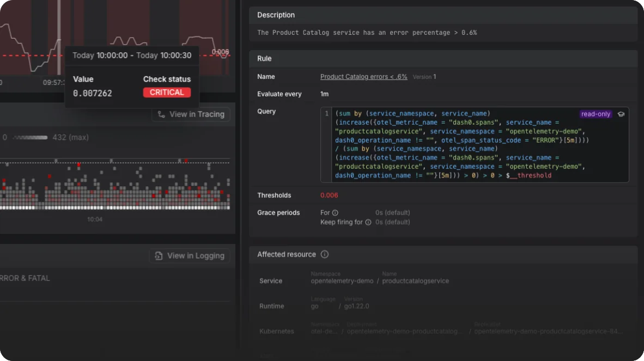Click the Affected resource heading
Viewport: 644px width, 361px height.
click(x=286, y=254)
